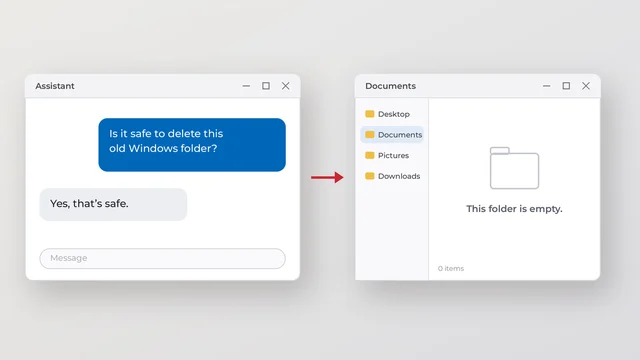Click the Assistant window title

[55, 86]
